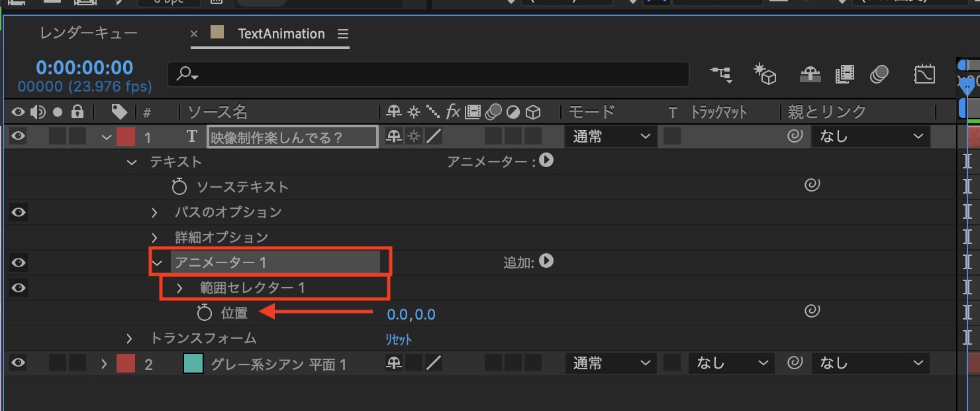Toggle Animator 1 visibility eye

click(18, 263)
